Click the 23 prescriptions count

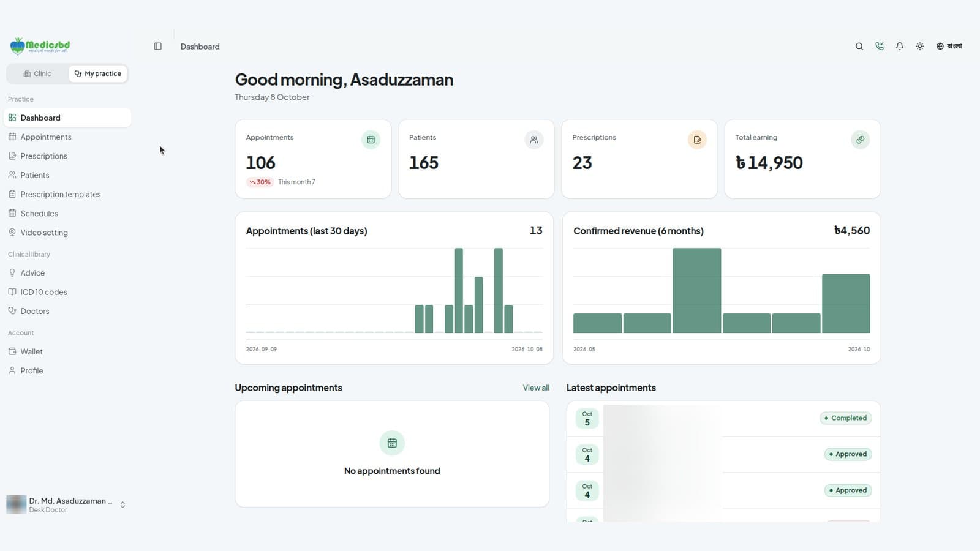coord(582,163)
